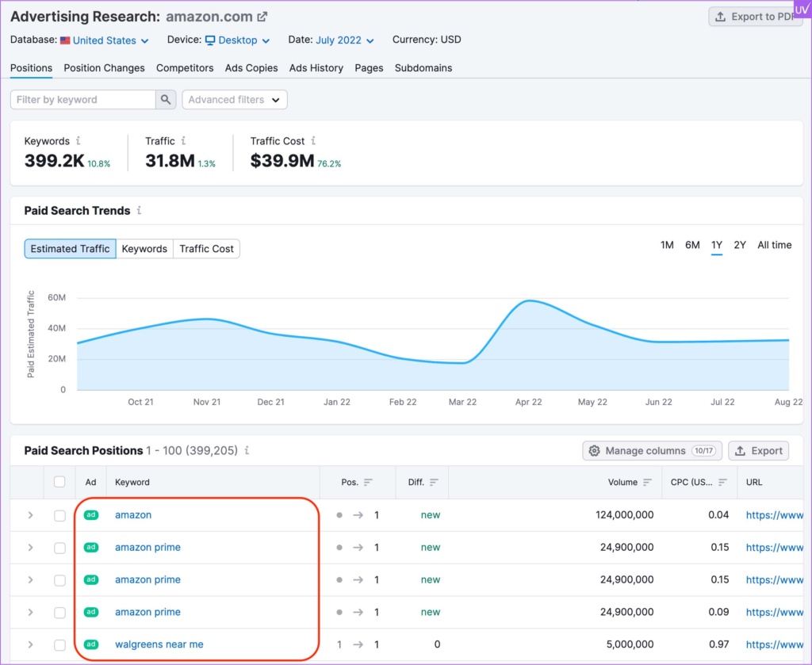Image resolution: width=812 pixels, height=665 pixels.
Task: Click the Filter by keyword input field
Action: pos(82,100)
